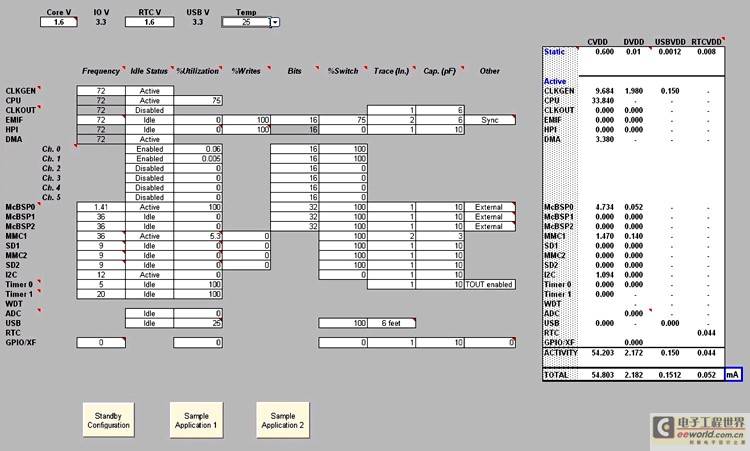The width and height of the screenshot is (750, 451).
Task: Click the Idle Status column header
Action: 149,71
